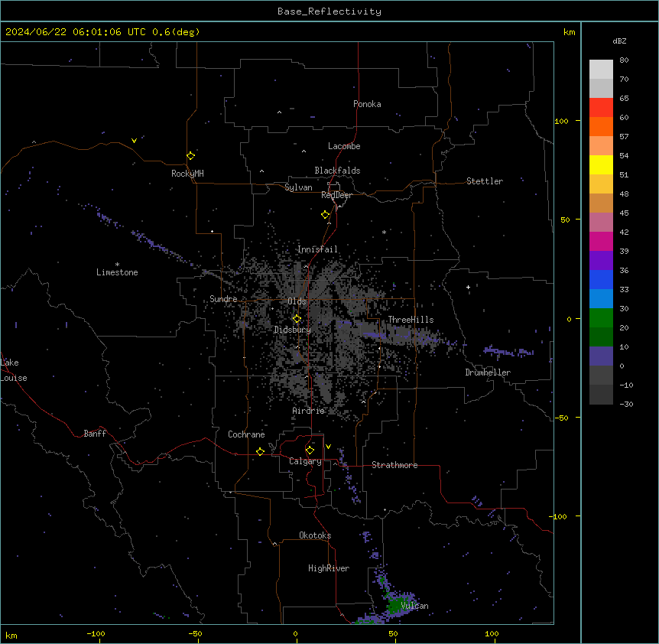This screenshot has height=644, width=659.
Task: Click the Blackfalds city label
Action: [x=337, y=171]
